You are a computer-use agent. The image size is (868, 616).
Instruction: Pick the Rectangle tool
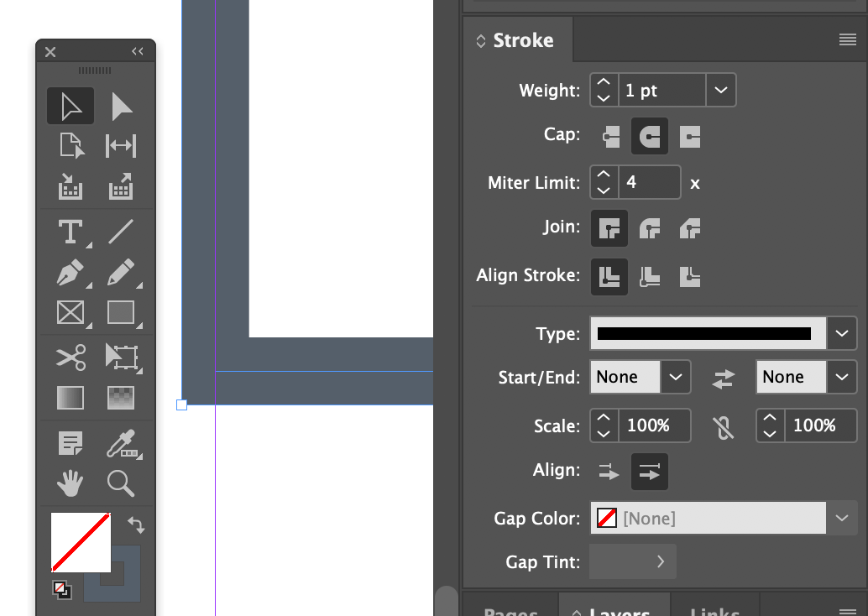click(121, 313)
